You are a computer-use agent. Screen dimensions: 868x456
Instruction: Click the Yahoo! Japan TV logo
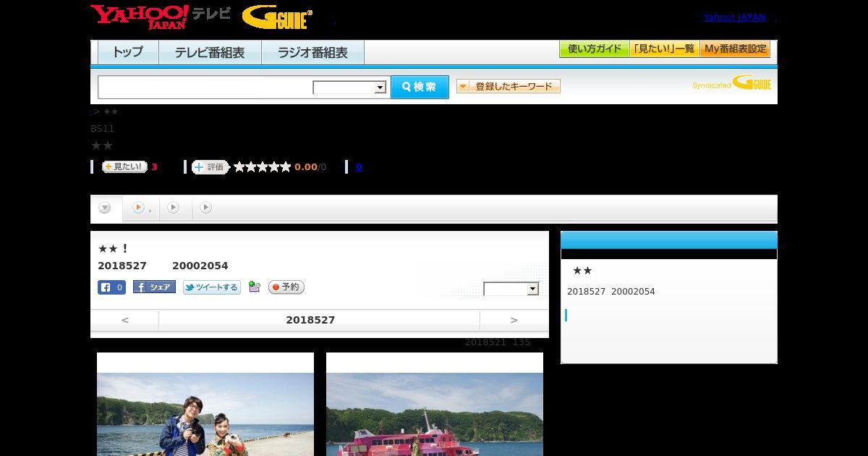click(161, 17)
